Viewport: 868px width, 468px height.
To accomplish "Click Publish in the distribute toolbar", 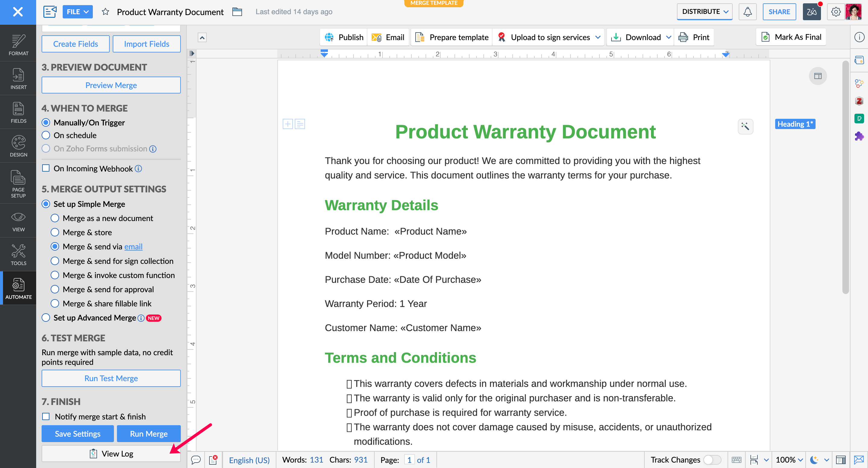I will pos(344,37).
